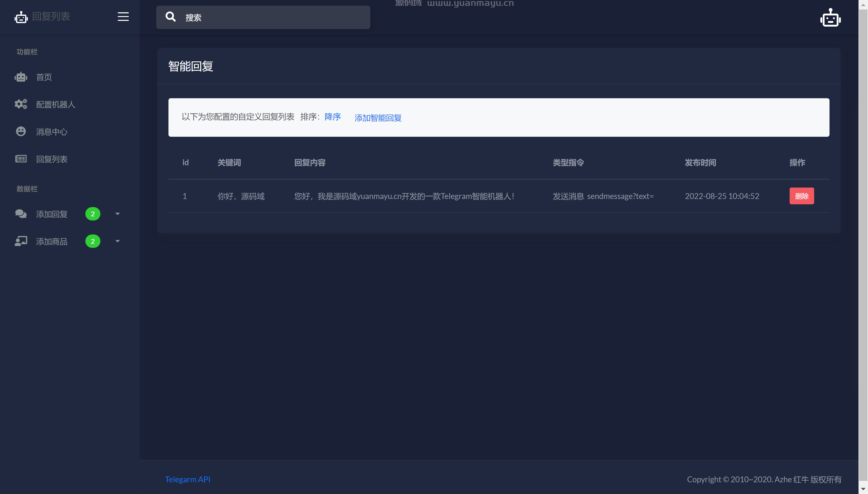This screenshot has width=868, height=494.
Task: Go to 消息中心 menu item
Action: click(52, 132)
